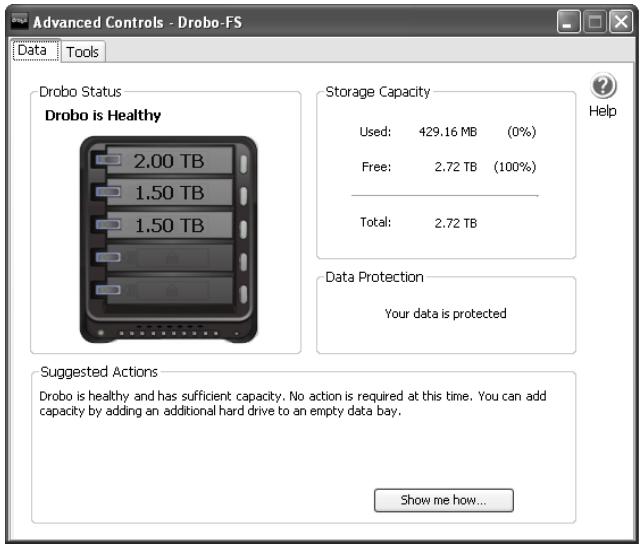Click the Drobo Status group heading
The image size is (640, 545).
80,92
